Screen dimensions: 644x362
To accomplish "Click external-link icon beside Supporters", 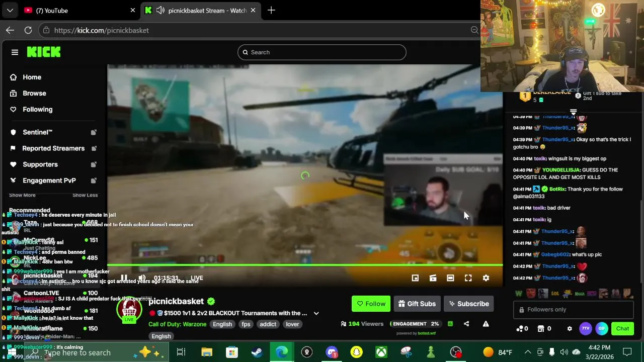I will (x=94, y=164).
